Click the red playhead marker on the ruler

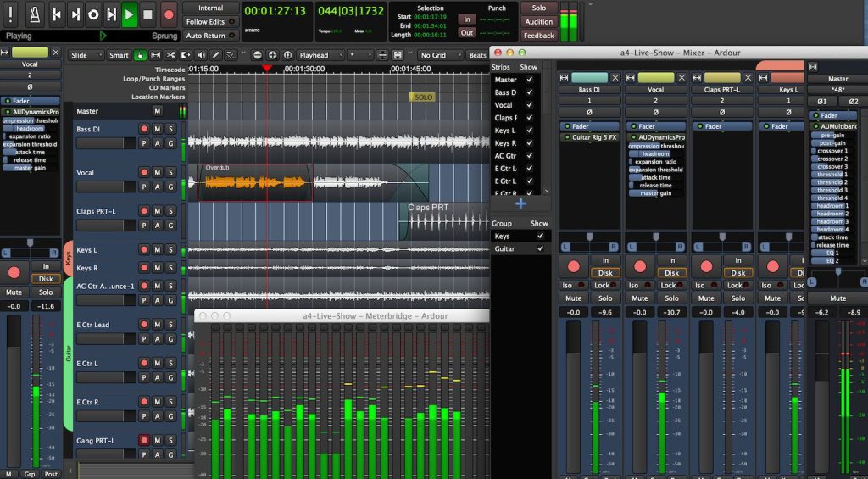coord(267,68)
